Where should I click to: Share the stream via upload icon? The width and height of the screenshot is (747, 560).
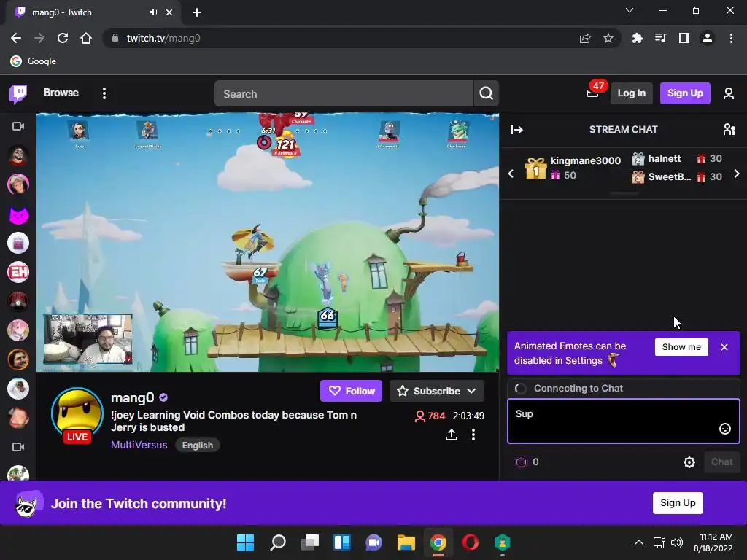coord(451,435)
